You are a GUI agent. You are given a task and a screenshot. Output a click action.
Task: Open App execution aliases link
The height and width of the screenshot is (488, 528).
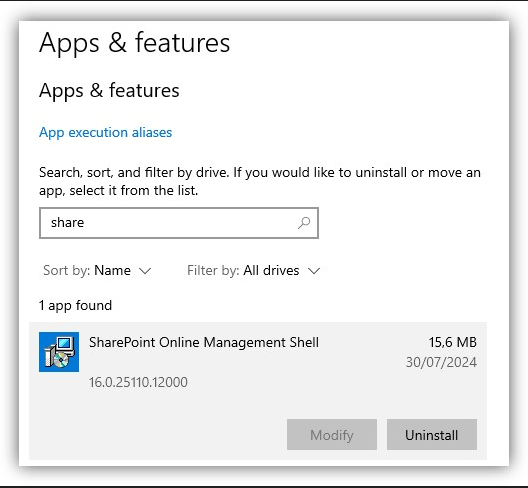pyautogui.click(x=105, y=132)
